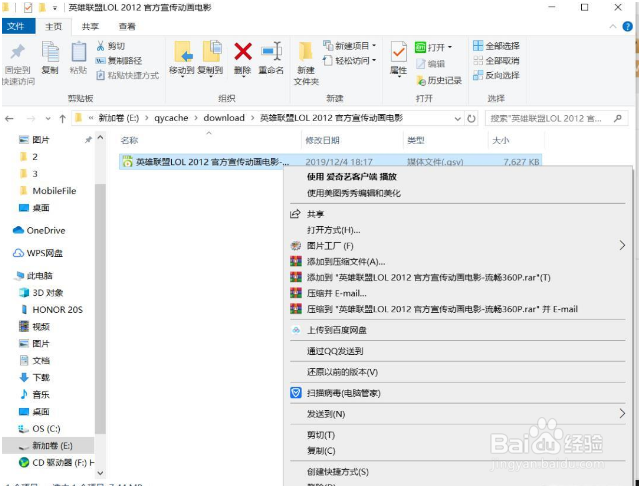Image resolution: width=639 pixels, height=486 pixels.
Task: Switch to the Share ribbon tab
Action: coord(90,26)
